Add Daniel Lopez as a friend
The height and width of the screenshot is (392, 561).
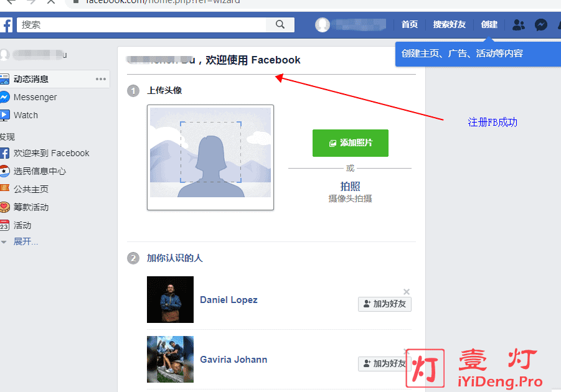coord(385,304)
